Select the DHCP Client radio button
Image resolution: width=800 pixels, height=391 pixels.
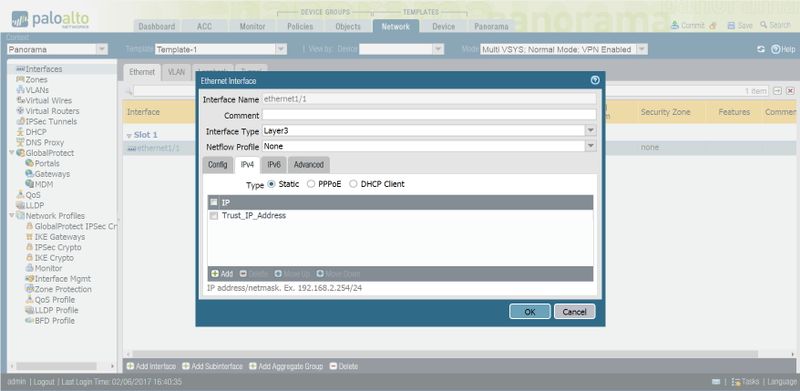pos(353,184)
